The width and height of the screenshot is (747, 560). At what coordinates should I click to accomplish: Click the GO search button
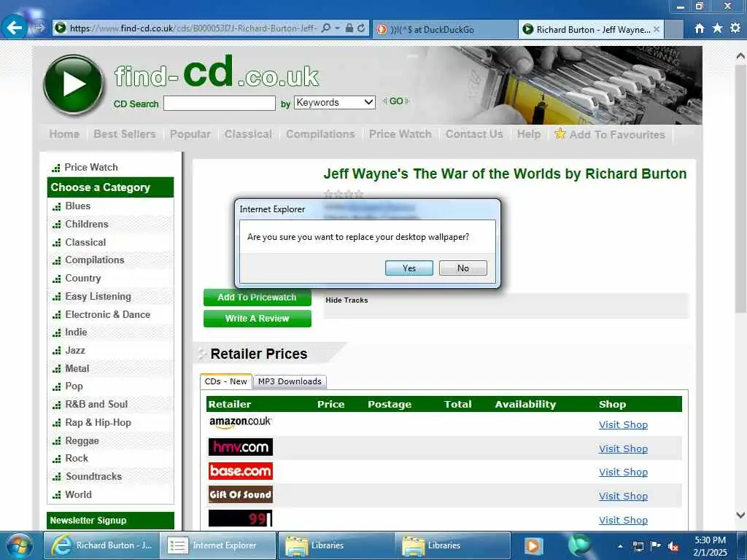pyautogui.click(x=396, y=101)
